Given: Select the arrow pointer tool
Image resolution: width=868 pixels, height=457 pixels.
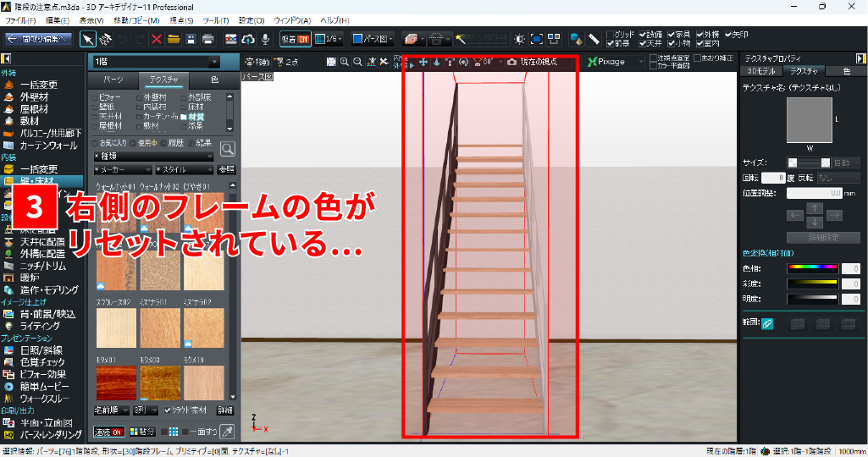Looking at the screenshot, I should (x=87, y=39).
